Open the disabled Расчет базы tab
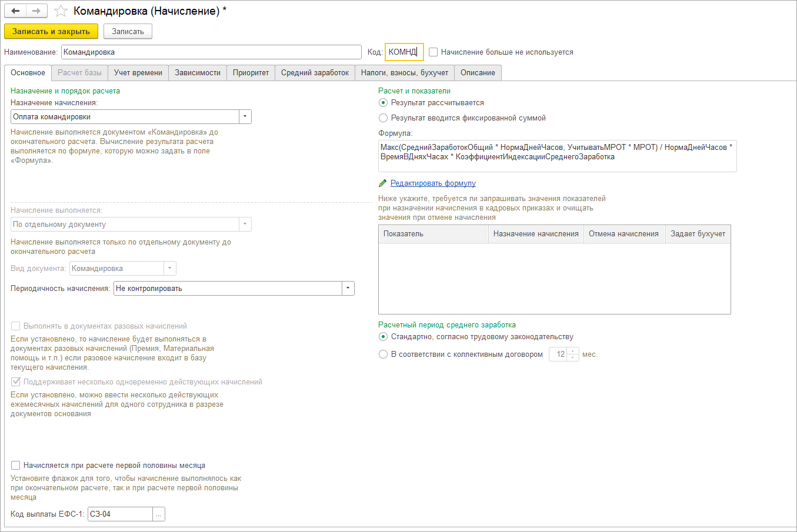This screenshot has height=532, width=797. 79,73
